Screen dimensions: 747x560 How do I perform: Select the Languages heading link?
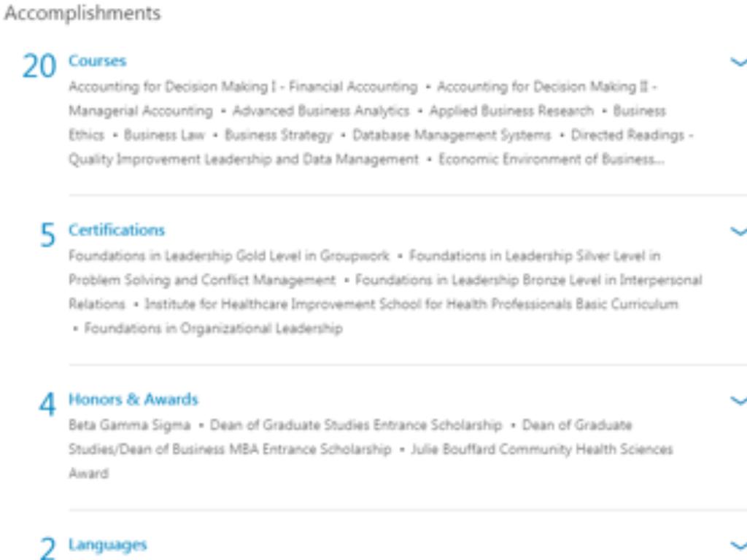(107, 545)
